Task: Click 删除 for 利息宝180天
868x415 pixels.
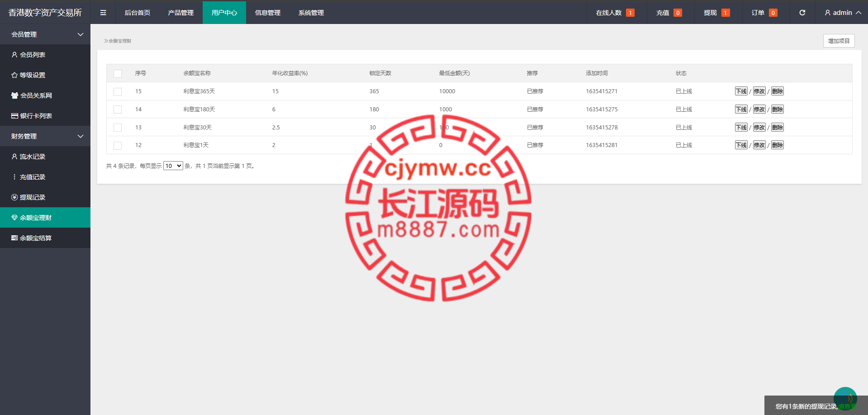Action: (x=777, y=109)
